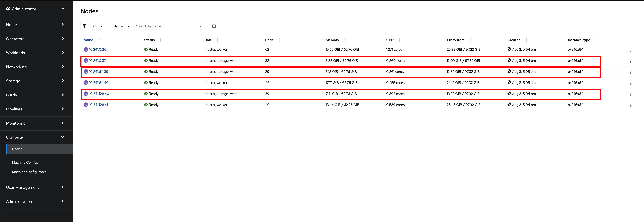Viewport: 644px width, 222px height.
Task: Click the 1.271 cores CPU value
Action: [394, 49]
